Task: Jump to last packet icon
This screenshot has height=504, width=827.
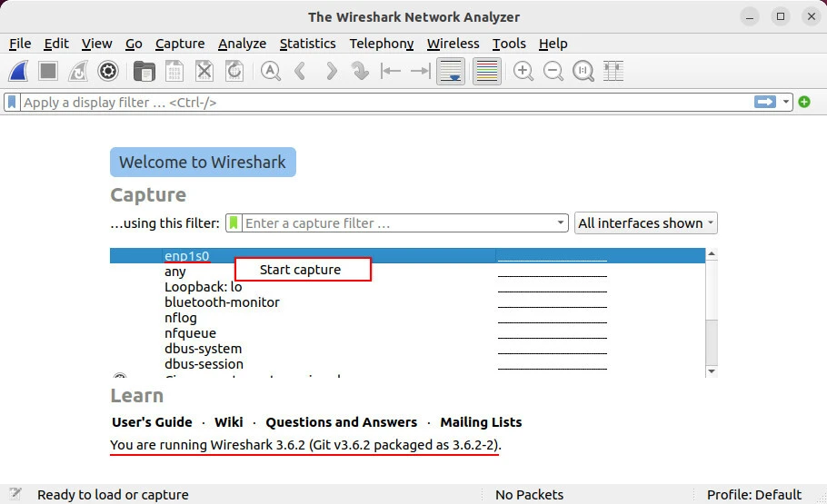Action: coord(421,71)
